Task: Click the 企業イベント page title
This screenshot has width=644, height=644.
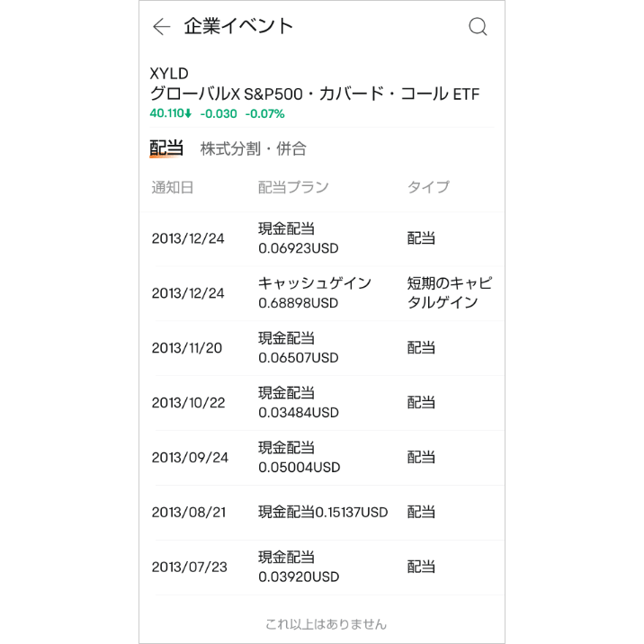Action: (238, 26)
